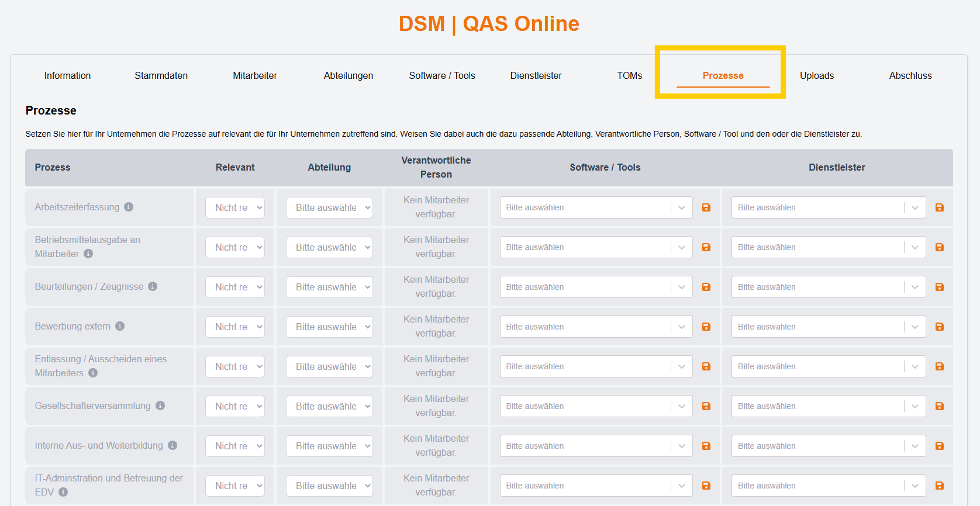Save Dienstleister for Betriebsmittelausgabe row

click(x=940, y=247)
